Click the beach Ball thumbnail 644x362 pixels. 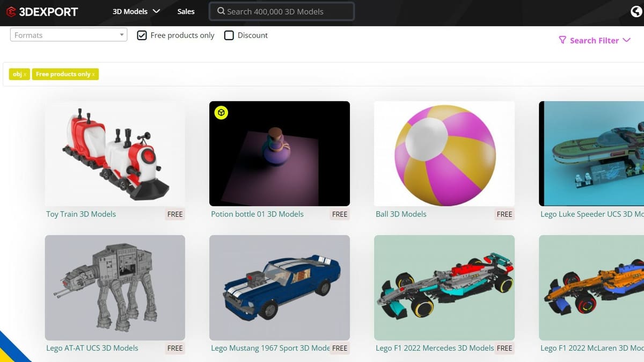point(444,154)
